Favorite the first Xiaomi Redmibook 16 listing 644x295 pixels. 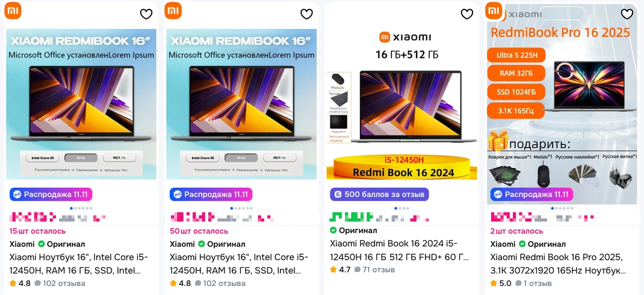146,14
